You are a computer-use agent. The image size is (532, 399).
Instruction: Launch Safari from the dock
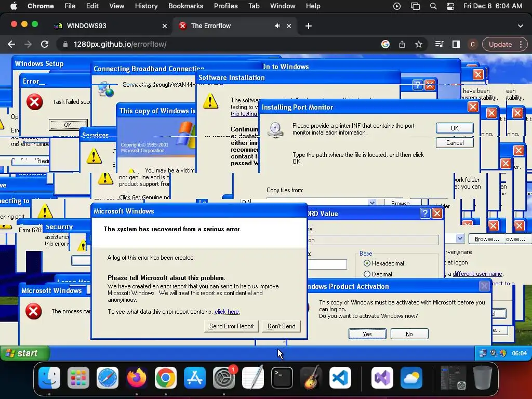(x=108, y=378)
